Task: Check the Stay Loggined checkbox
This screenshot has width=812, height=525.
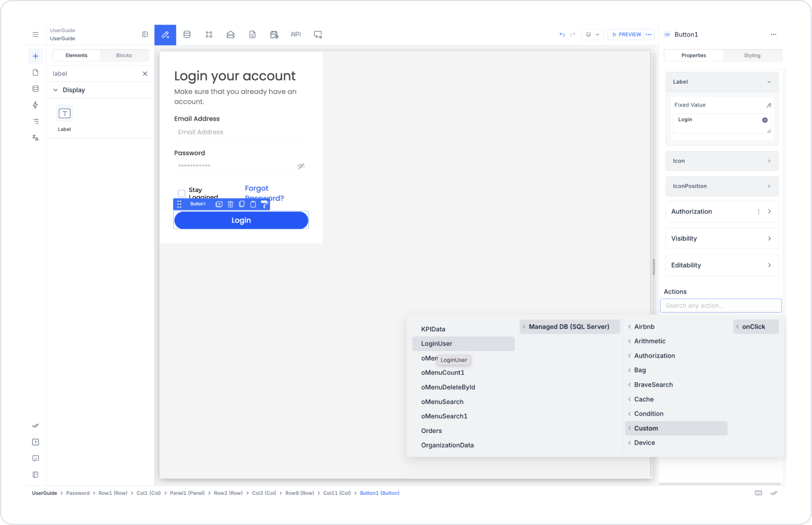Action: click(182, 194)
